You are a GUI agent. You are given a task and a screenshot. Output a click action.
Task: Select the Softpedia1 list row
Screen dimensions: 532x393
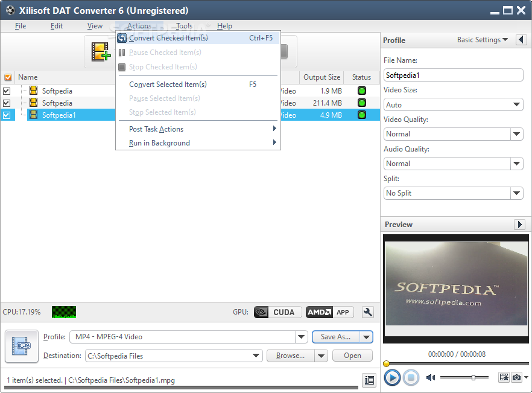(190, 115)
